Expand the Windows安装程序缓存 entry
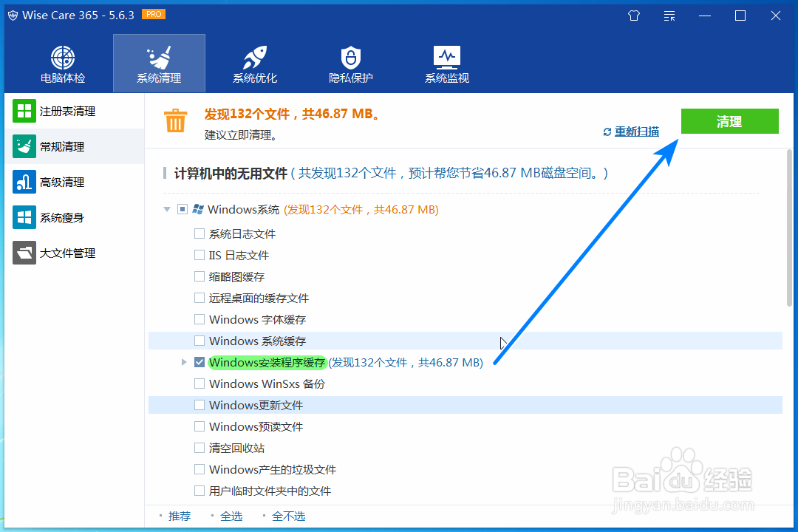 click(x=184, y=362)
